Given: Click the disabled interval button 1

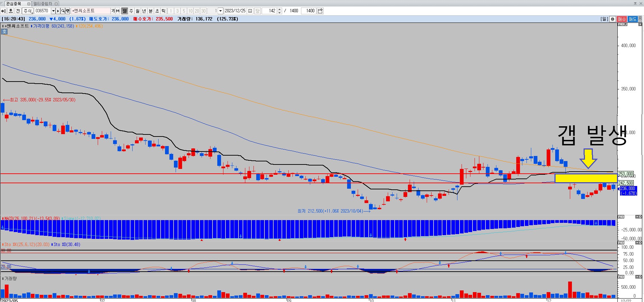Looking at the screenshot, I should (171, 11).
